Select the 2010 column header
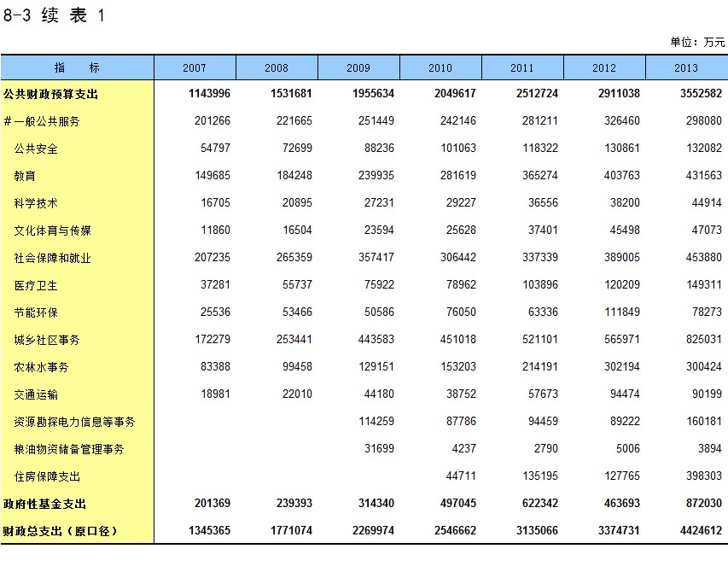The width and height of the screenshot is (728, 572). pyautogui.click(x=440, y=67)
